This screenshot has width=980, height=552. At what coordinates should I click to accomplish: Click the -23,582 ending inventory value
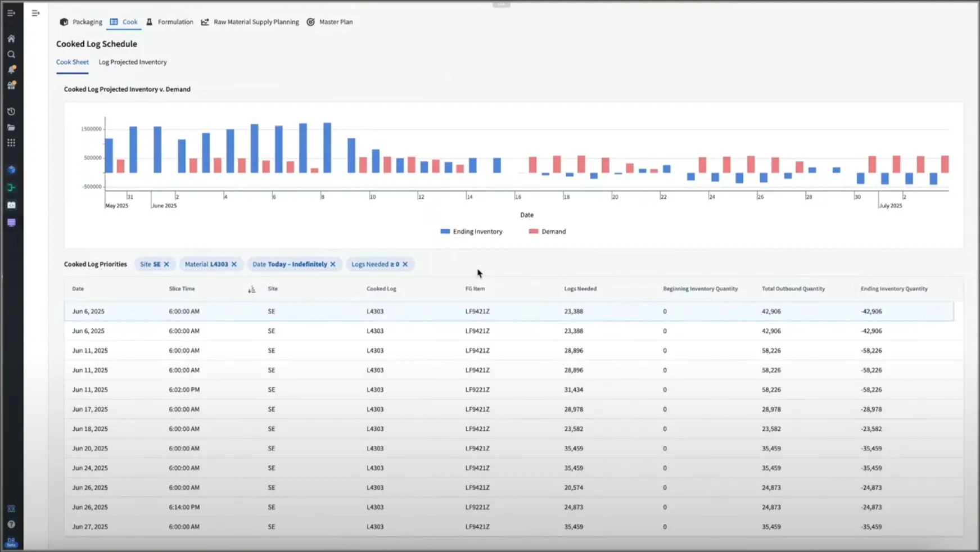(871, 429)
